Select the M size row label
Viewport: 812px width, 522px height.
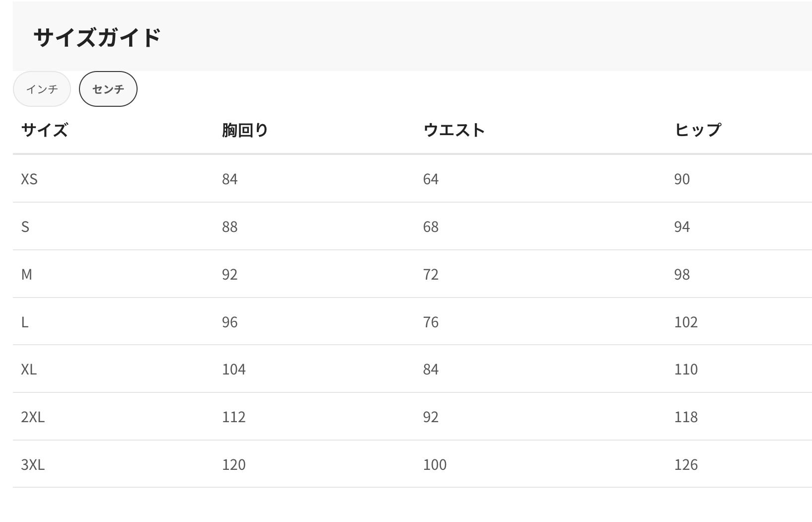pyautogui.click(x=27, y=274)
